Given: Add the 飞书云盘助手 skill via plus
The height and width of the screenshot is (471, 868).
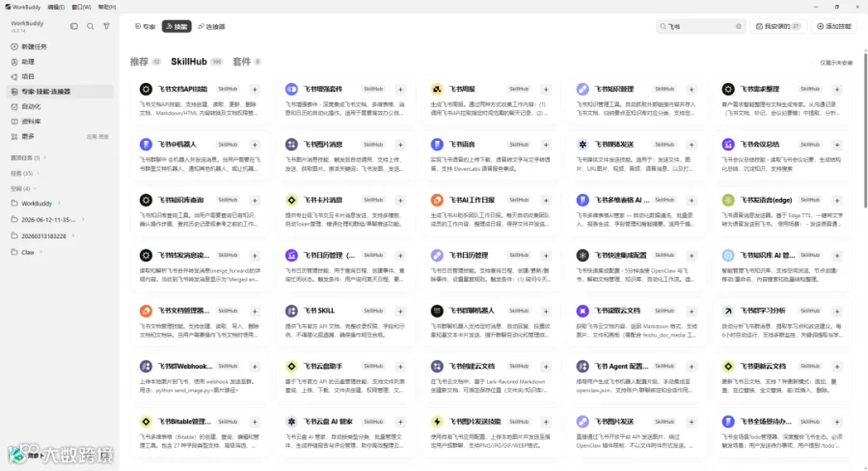Looking at the screenshot, I should (400, 366).
